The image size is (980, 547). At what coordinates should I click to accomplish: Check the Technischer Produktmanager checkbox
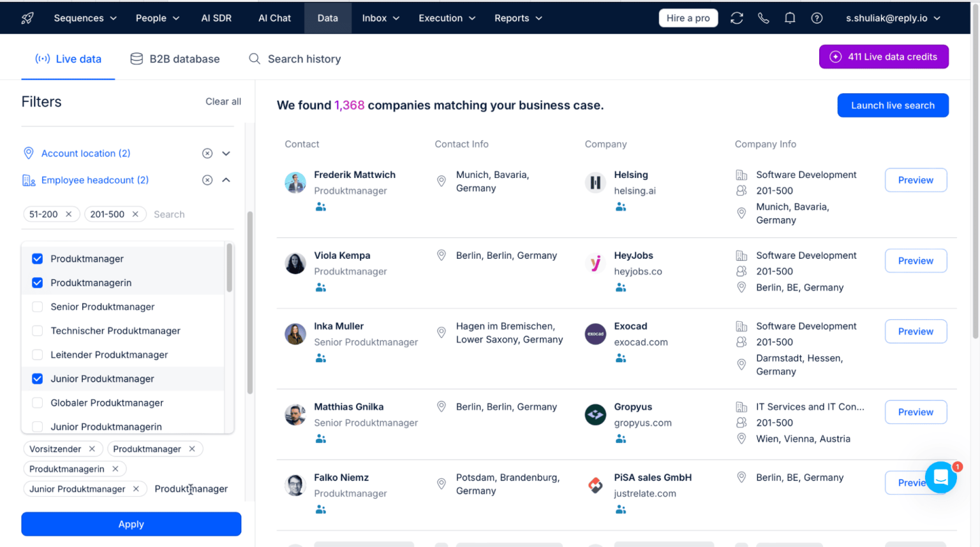(38, 331)
